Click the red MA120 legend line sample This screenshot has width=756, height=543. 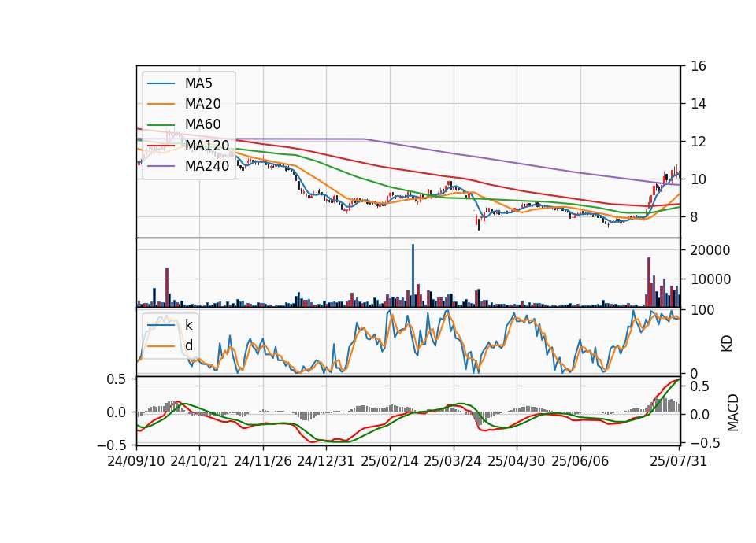click(161, 145)
